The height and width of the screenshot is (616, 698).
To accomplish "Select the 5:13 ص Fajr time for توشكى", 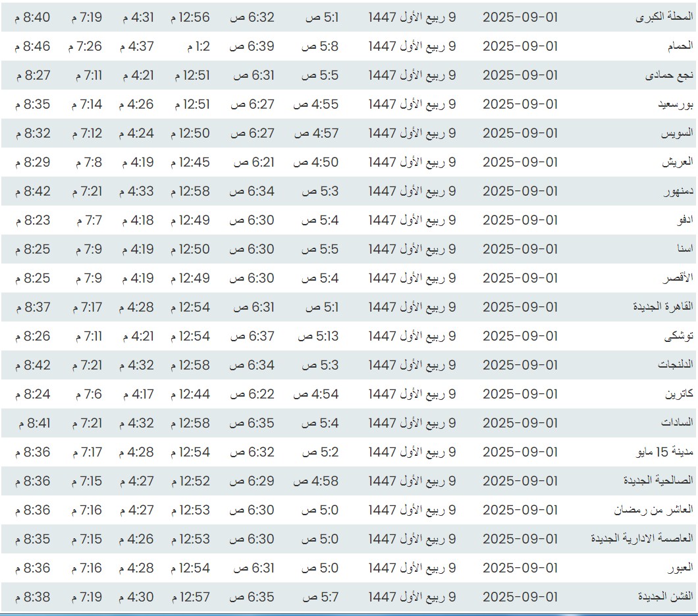I will tap(318, 337).
